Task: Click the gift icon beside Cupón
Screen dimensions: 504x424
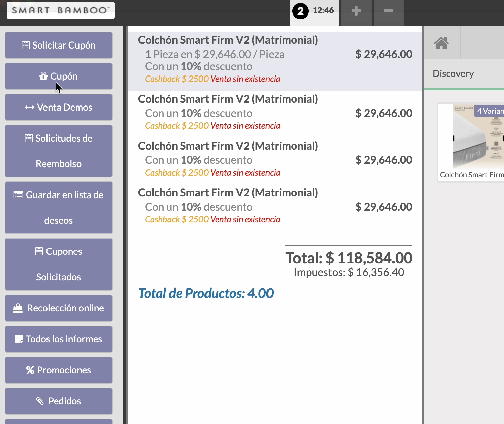Action: click(43, 76)
